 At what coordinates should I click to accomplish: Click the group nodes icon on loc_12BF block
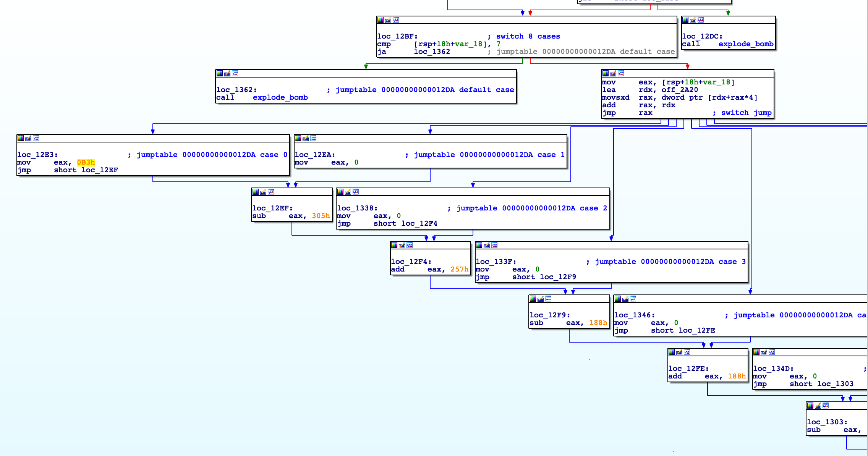click(396, 20)
